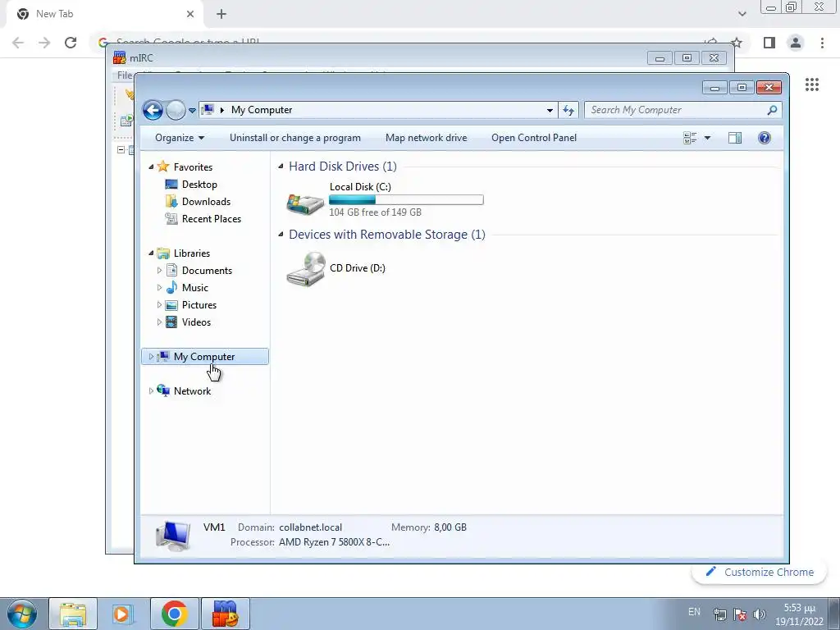The width and height of the screenshot is (840, 630).
Task: Select Downloads under Favorites
Action: point(206,202)
